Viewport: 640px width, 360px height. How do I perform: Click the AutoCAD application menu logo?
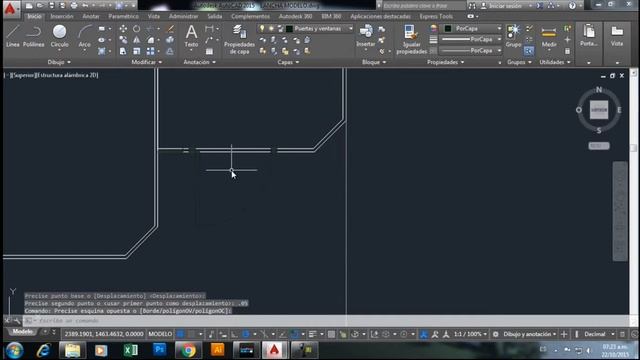(10, 9)
